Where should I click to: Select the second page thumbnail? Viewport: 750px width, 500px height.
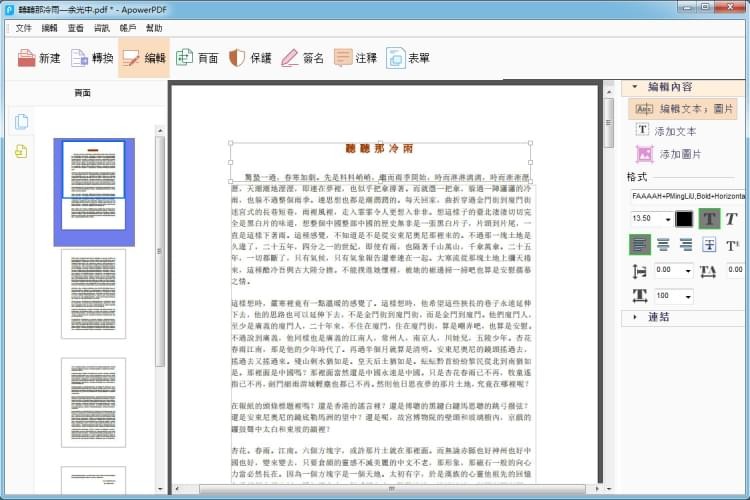pyautogui.click(x=94, y=293)
